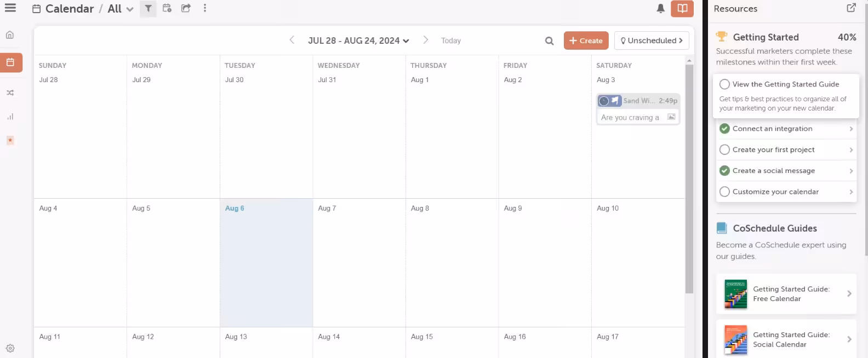
Task: Click the SATURDAY column header
Action: 614,65
